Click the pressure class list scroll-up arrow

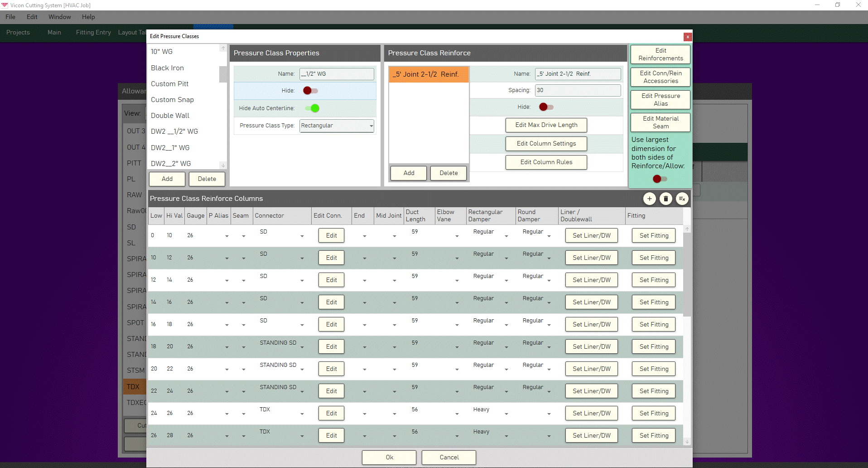coord(223,48)
